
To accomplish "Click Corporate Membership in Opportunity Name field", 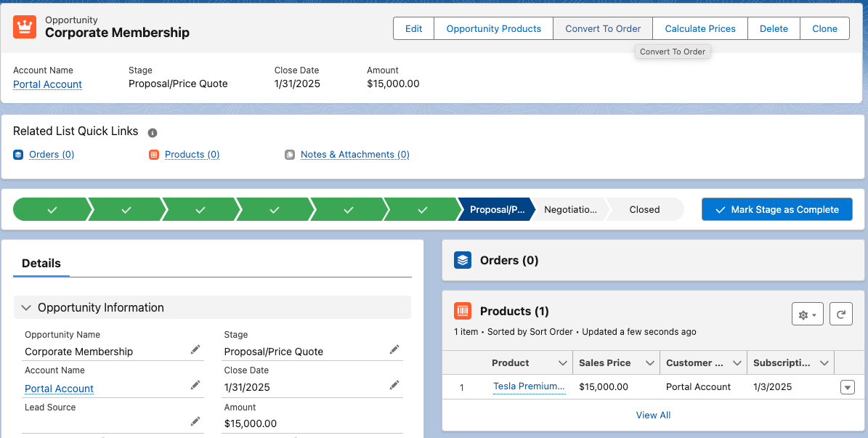I will (79, 352).
